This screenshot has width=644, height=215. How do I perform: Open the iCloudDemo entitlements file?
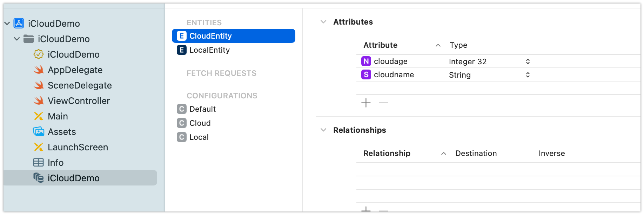click(x=73, y=54)
